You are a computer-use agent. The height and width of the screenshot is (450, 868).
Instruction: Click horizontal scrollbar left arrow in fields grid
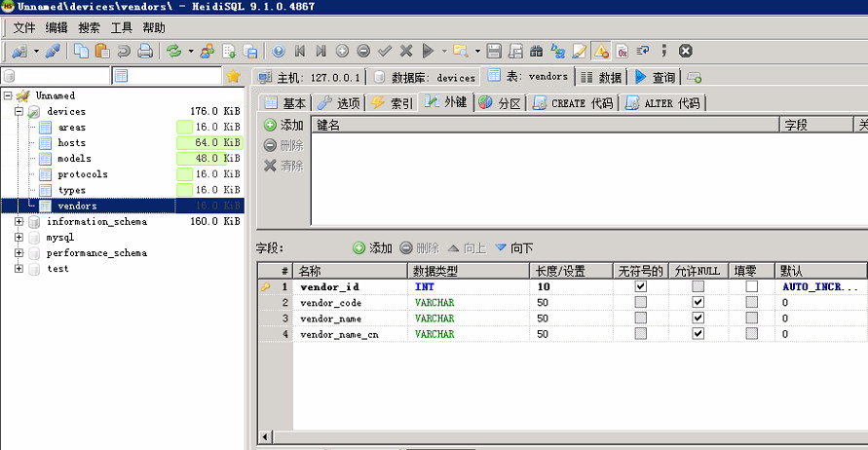265,437
